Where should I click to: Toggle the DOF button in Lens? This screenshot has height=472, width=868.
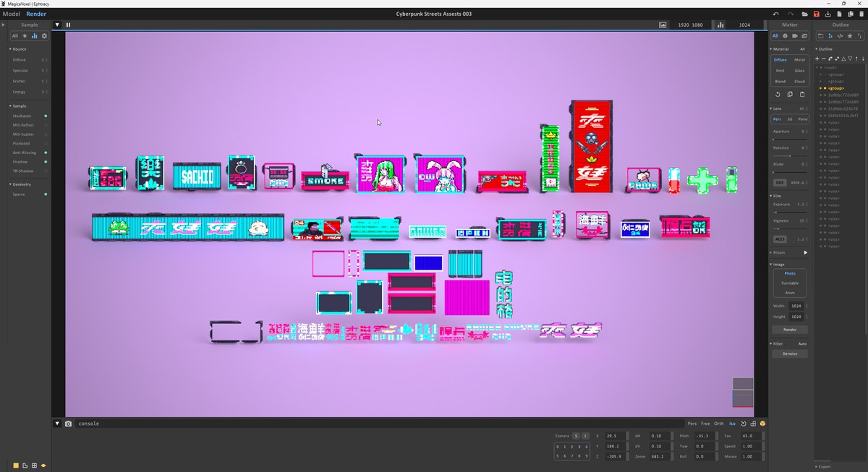pyautogui.click(x=778, y=183)
